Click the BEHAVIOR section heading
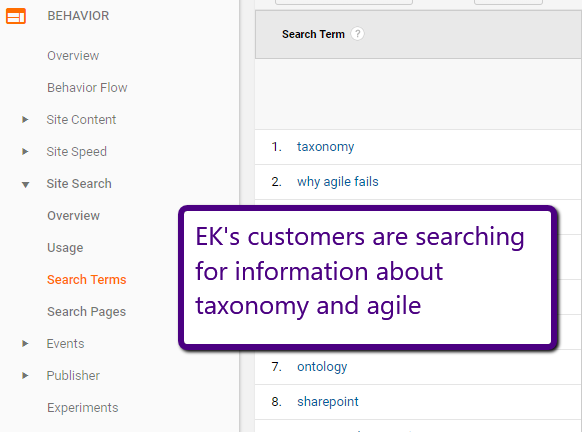This screenshot has width=582, height=432. point(78,16)
